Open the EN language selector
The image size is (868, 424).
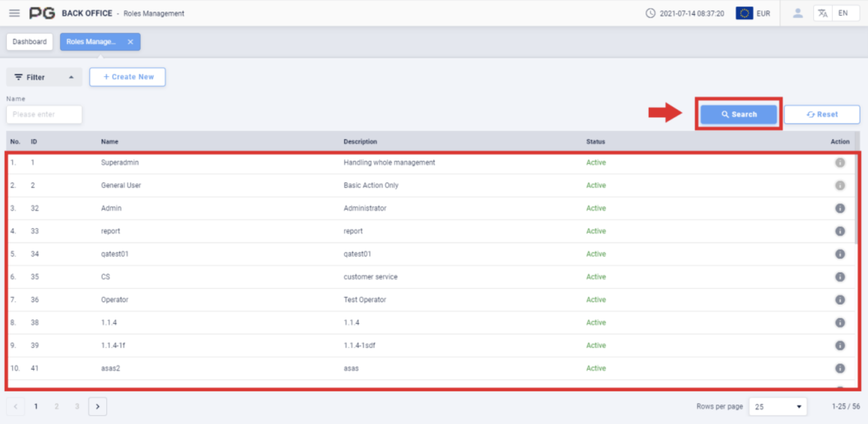845,13
